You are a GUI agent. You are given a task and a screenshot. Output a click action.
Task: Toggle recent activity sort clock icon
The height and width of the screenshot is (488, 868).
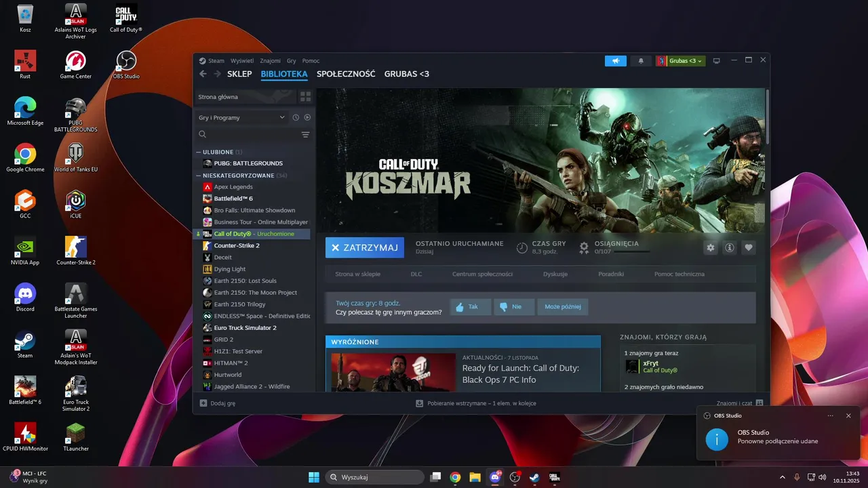click(296, 117)
